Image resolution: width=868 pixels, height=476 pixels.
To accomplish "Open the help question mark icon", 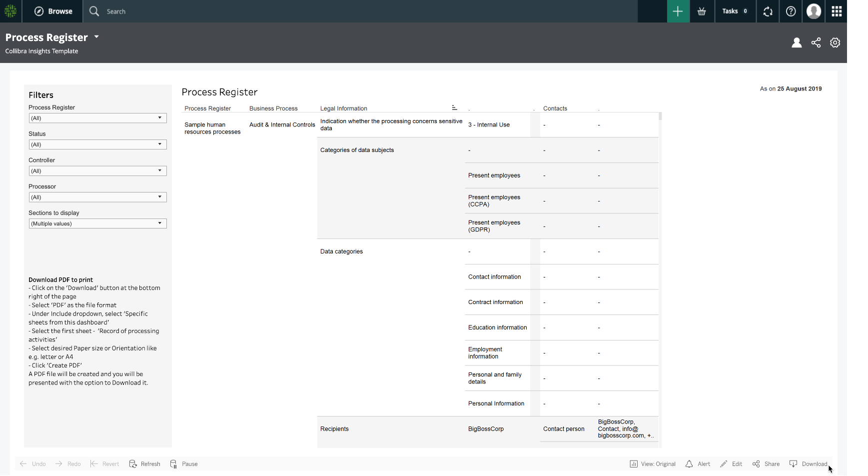I will point(791,11).
